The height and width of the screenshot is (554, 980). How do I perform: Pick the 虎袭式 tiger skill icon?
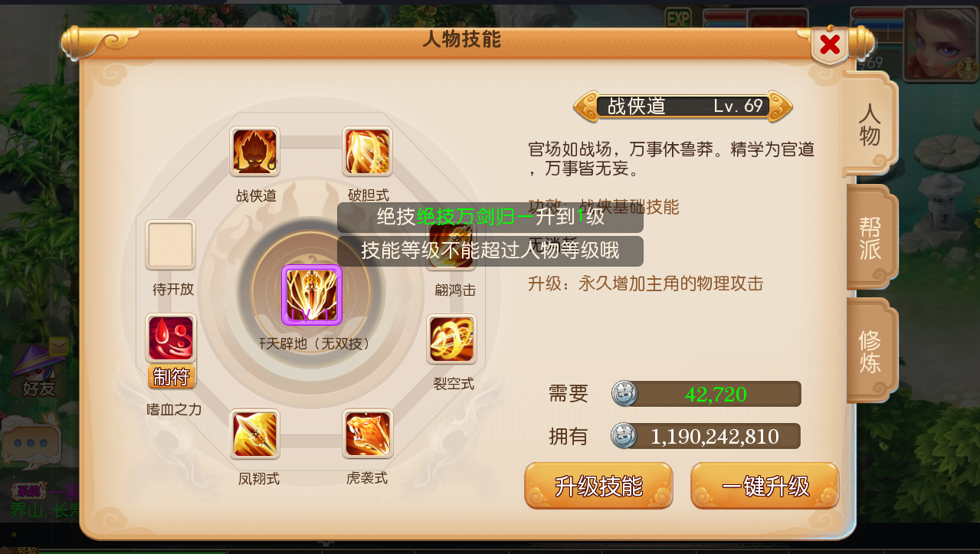[368, 434]
